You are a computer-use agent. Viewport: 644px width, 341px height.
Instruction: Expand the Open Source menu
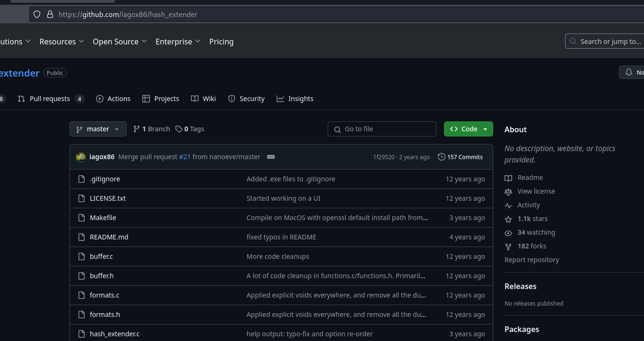click(120, 42)
